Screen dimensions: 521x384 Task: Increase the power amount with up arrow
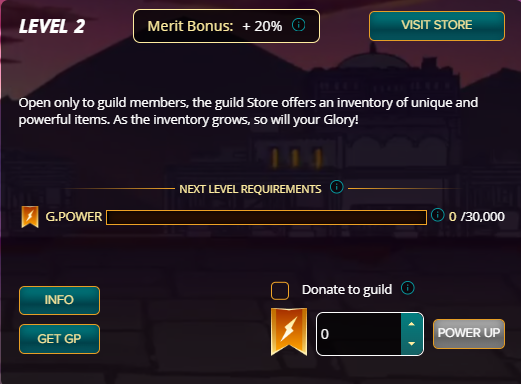tap(412, 324)
